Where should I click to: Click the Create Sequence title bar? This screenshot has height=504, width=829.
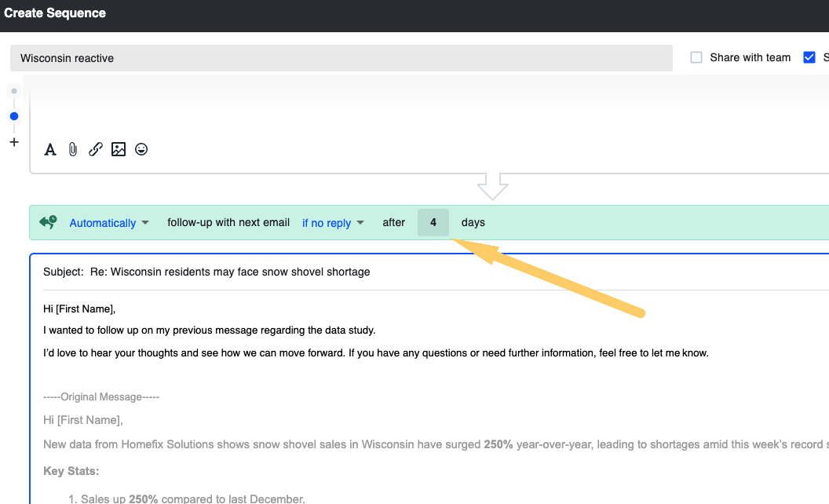(55, 13)
